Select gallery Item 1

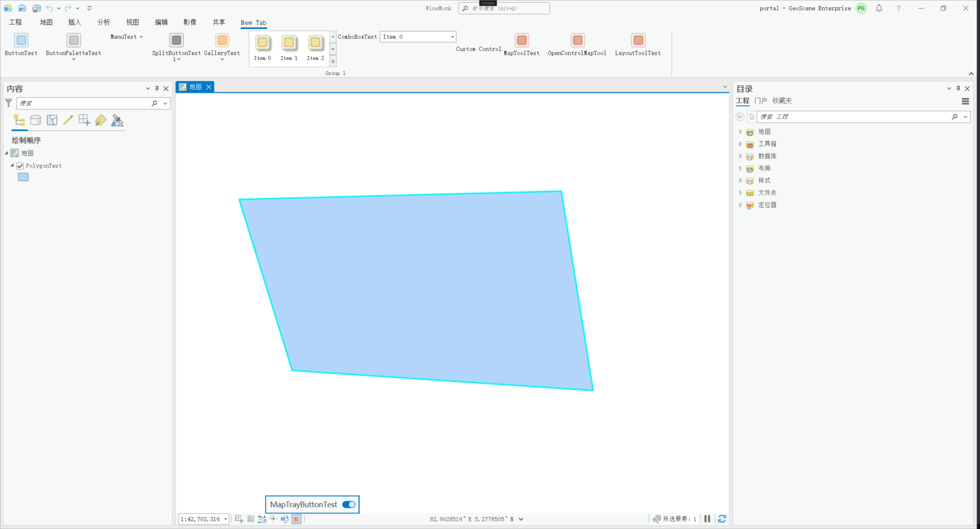tap(289, 47)
